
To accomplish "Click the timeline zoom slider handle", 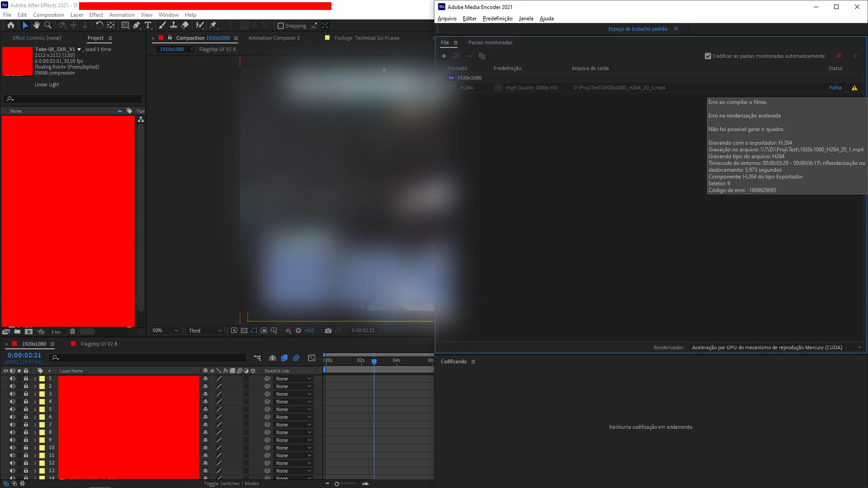I will coord(337,484).
